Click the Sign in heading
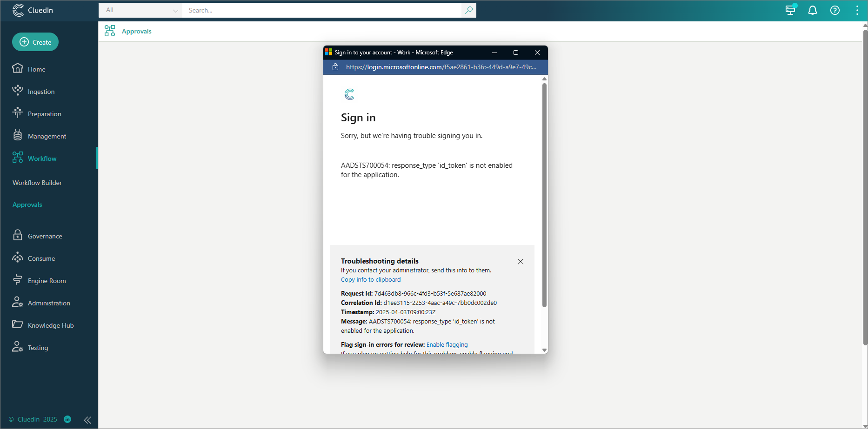The height and width of the screenshot is (429, 868). [358, 118]
